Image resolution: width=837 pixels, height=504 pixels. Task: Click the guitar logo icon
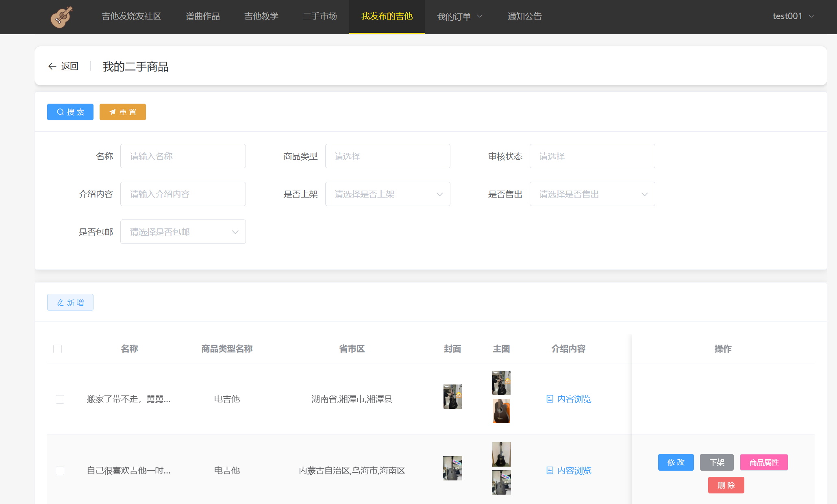(x=61, y=17)
